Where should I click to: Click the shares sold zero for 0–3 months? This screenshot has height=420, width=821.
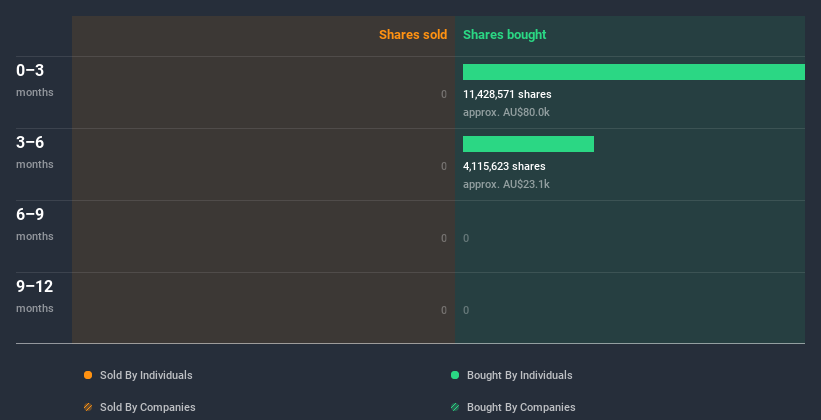pyautogui.click(x=444, y=94)
